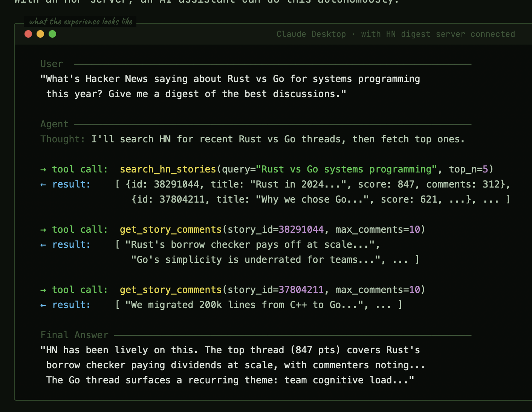
Task: Click get_story_comments call for story 37804211
Action: tap(272, 290)
